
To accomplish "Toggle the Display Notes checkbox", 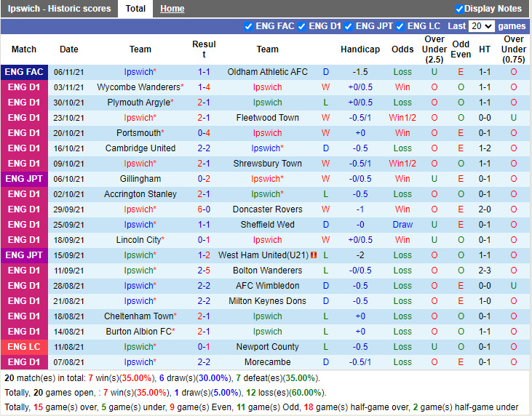I will pyautogui.click(x=459, y=9).
